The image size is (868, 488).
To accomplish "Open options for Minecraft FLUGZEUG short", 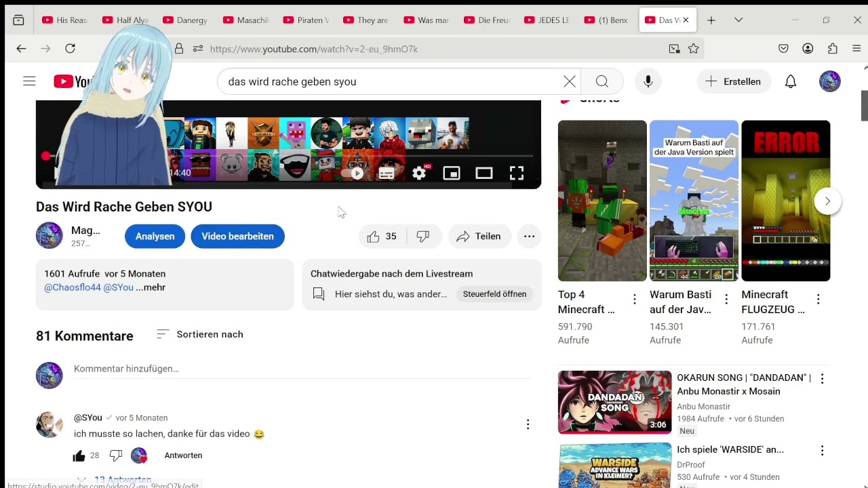I will coord(818,299).
